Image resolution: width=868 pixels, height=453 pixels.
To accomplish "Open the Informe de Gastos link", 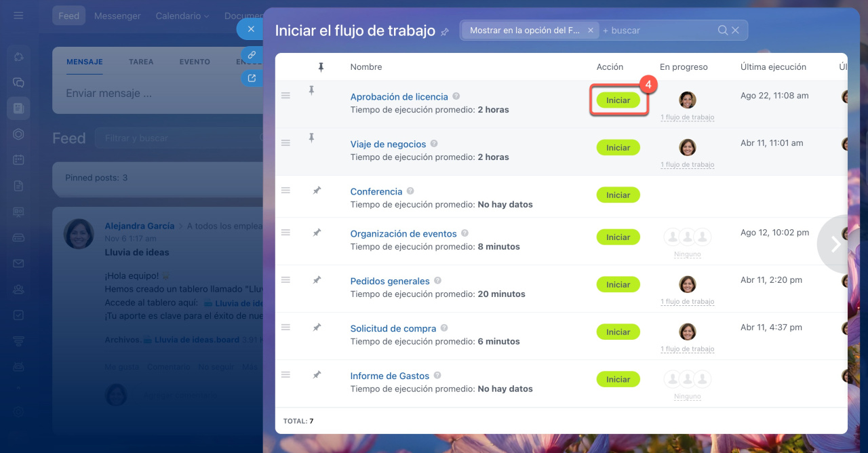I will tap(389, 376).
